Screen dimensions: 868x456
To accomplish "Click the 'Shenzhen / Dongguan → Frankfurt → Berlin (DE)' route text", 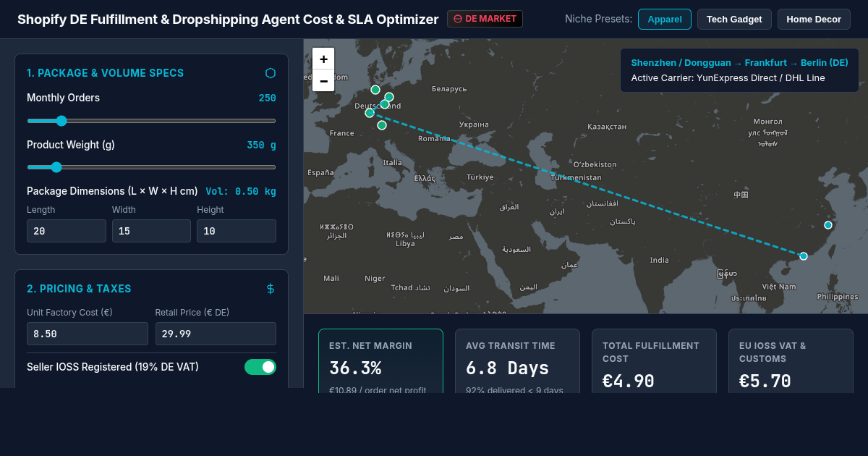I will [739, 63].
